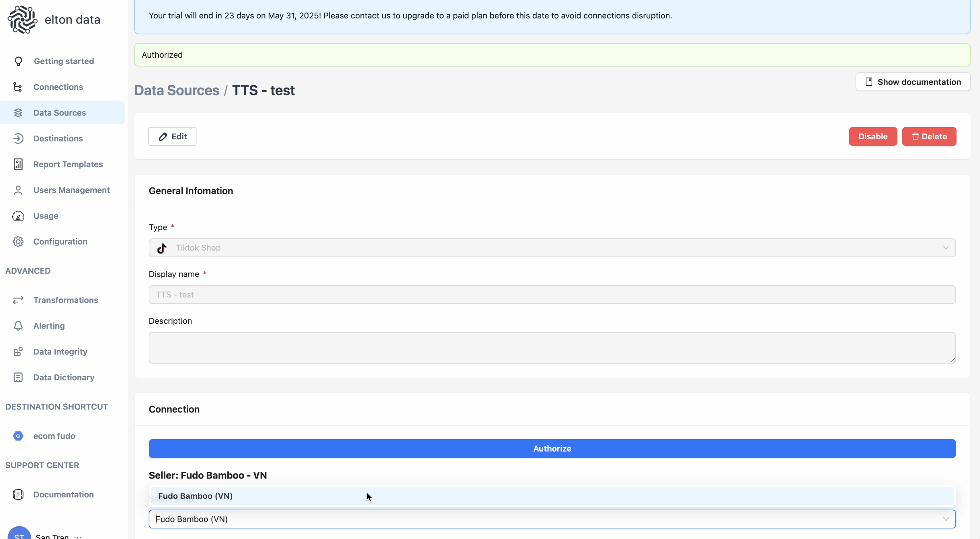The height and width of the screenshot is (539, 980).
Task: Click the Description text area
Action: click(552, 348)
